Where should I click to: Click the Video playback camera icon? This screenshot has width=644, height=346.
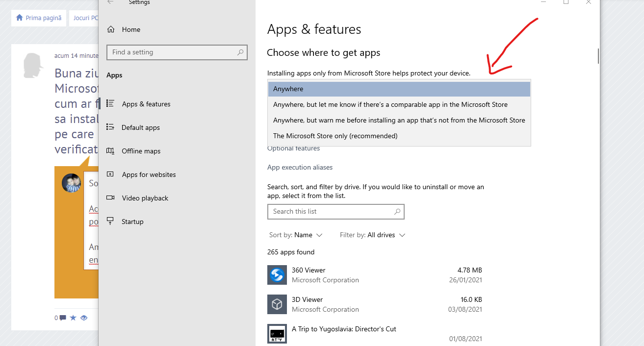(110, 198)
